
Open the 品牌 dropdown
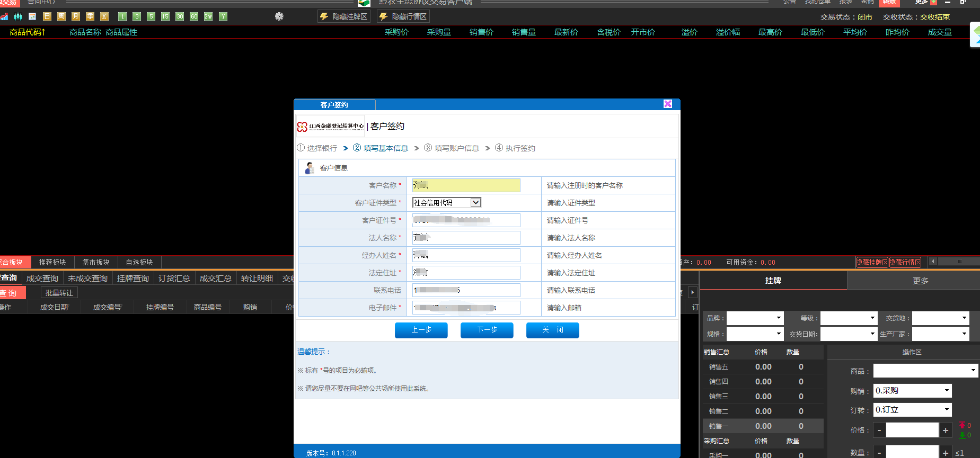click(755, 318)
